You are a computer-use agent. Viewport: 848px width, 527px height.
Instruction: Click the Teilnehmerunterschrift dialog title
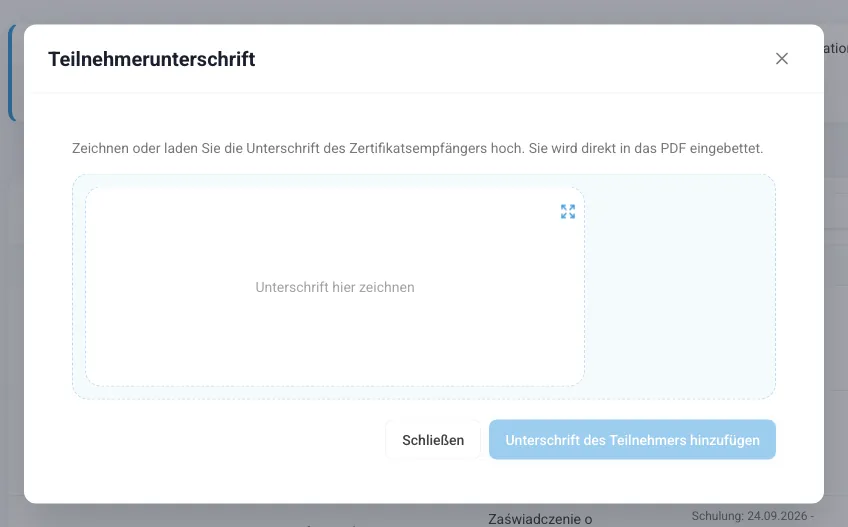point(151,59)
